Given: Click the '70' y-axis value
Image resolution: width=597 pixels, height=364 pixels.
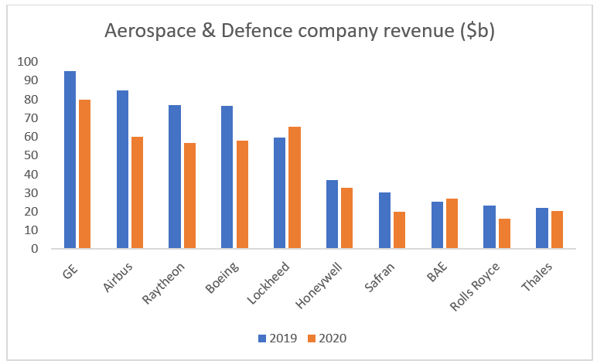Looking at the screenshot, I should [31, 118].
